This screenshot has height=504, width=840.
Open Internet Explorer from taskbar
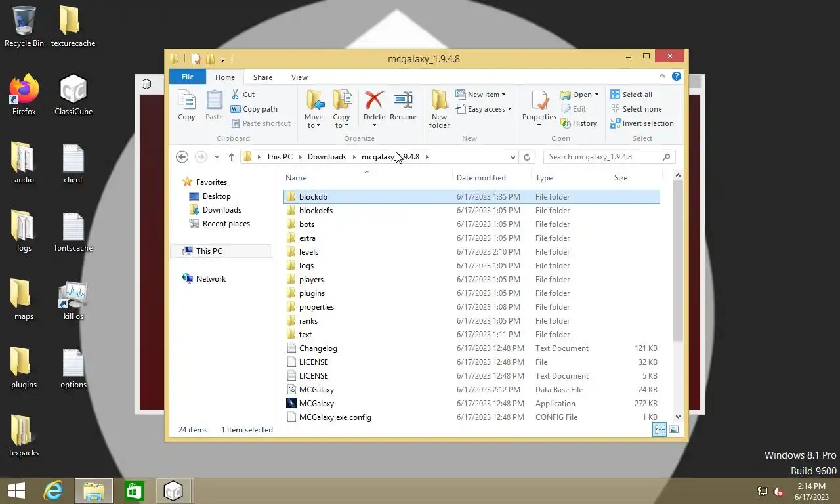pos(53,491)
